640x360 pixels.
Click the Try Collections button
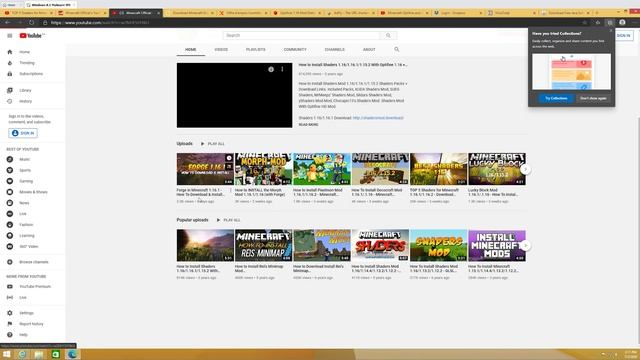(x=556, y=98)
